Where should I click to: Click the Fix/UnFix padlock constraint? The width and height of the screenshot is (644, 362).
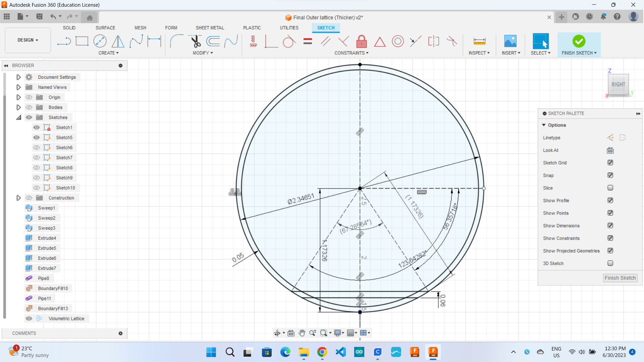(362, 41)
